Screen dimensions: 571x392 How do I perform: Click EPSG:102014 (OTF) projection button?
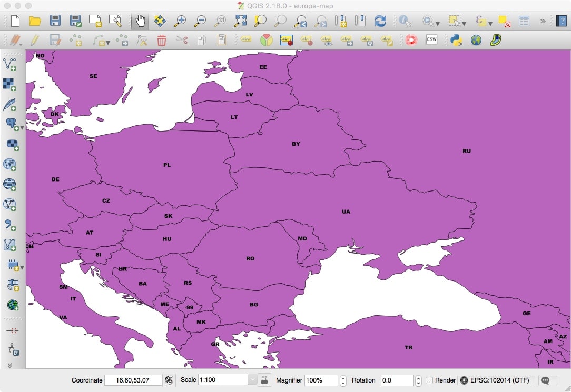pyautogui.click(x=490, y=380)
